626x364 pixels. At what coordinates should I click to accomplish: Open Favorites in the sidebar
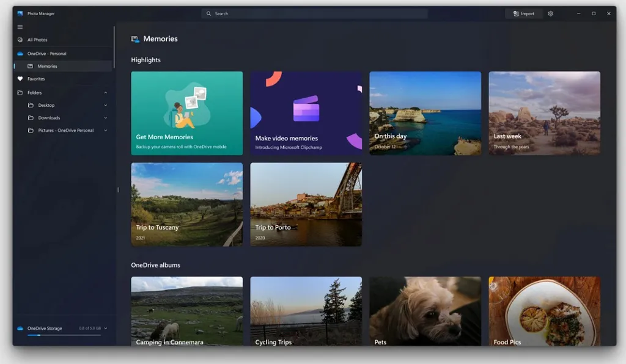pos(63,79)
